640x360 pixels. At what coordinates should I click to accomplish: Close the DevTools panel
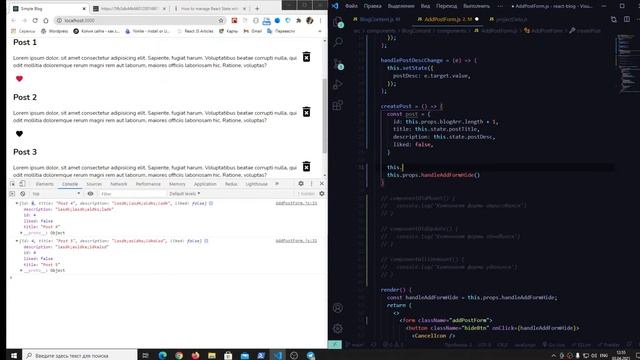(322, 184)
